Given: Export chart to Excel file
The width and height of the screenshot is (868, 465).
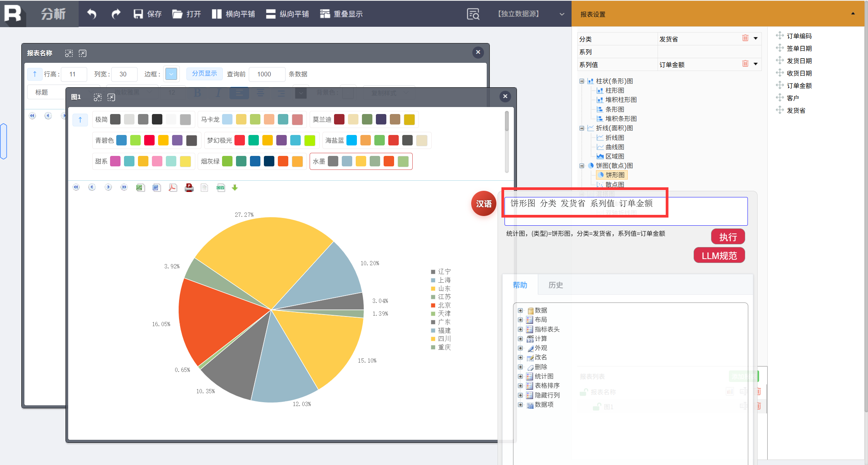Looking at the screenshot, I should click(140, 188).
